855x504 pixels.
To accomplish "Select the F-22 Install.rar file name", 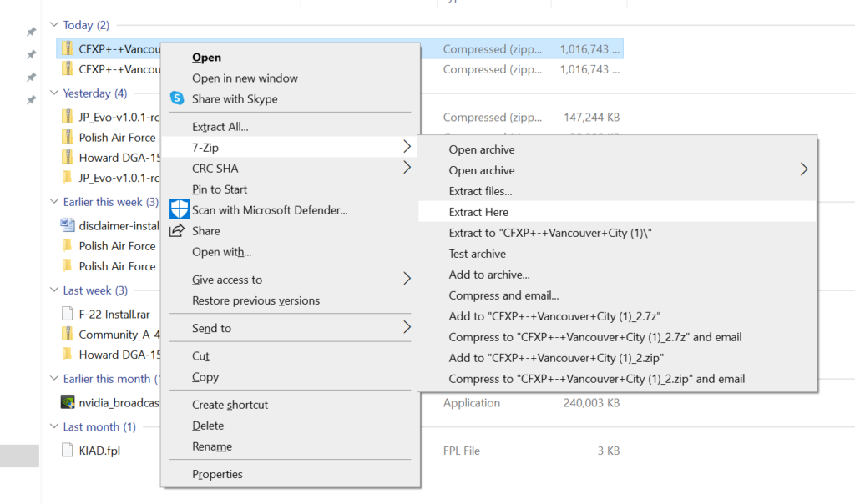I will tap(114, 315).
